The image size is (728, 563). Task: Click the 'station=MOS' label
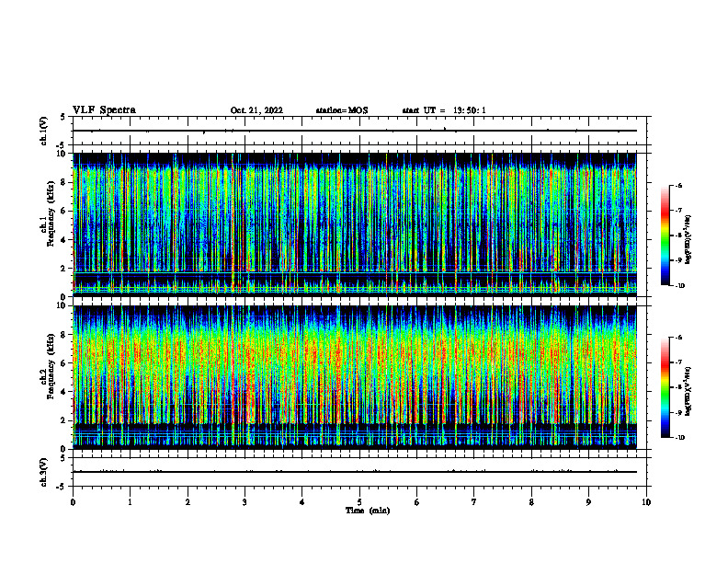click(342, 110)
